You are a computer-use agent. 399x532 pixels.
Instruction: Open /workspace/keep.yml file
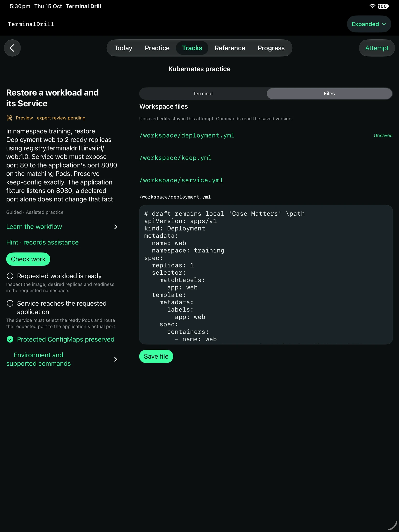pyautogui.click(x=175, y=158)
